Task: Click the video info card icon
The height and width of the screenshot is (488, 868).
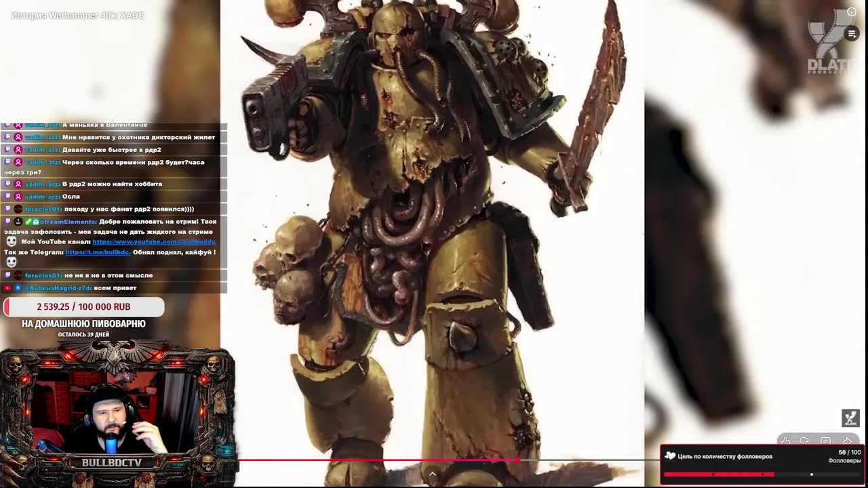Action: tap(852, 12)
